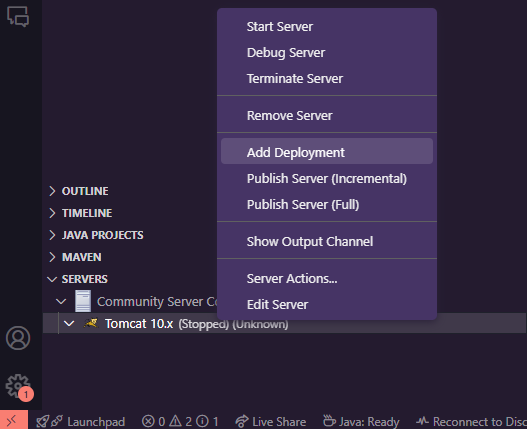Choose Start Server from context menu

pos(327,27)
